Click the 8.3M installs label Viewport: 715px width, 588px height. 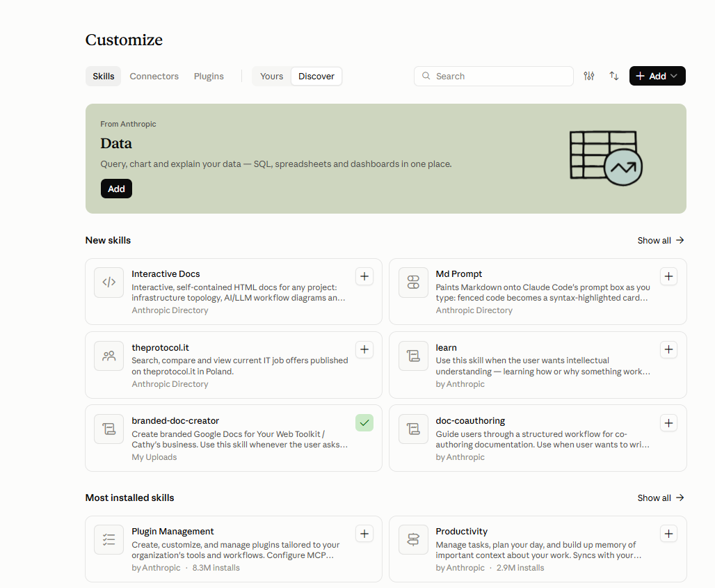tap(216, 568)
